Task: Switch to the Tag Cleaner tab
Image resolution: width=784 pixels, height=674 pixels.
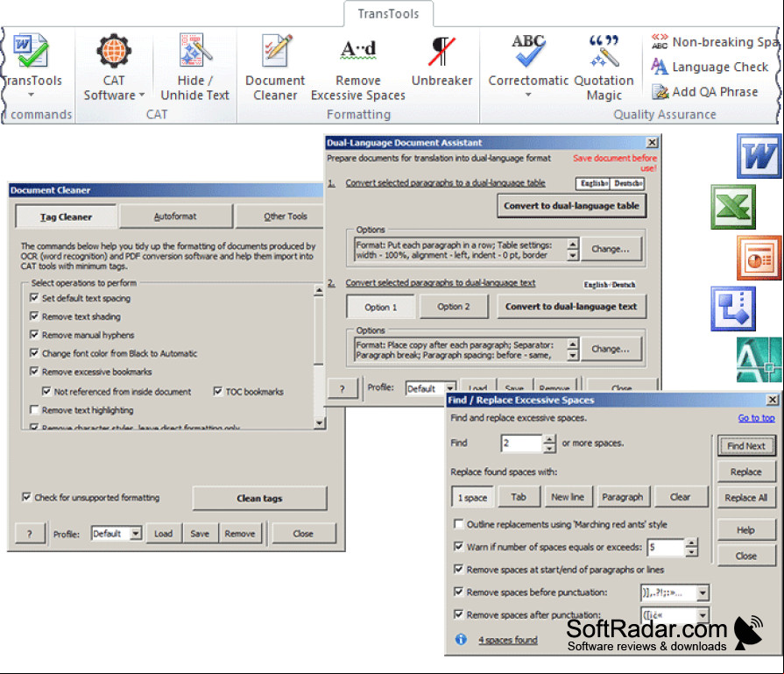Action: pos(66,216)
